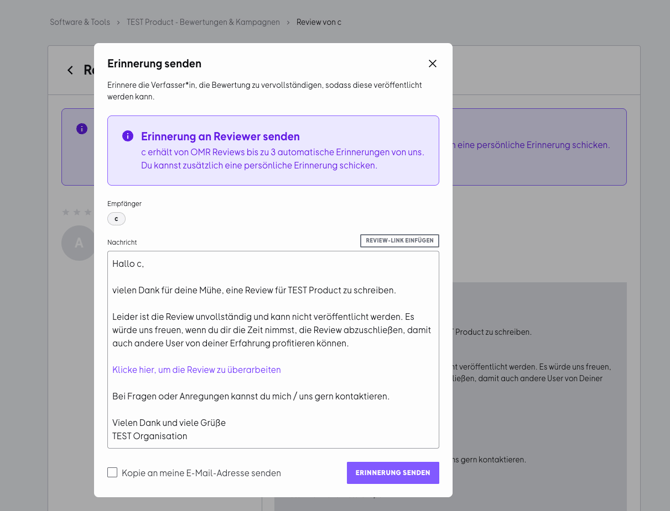Image resolution: width=670 pixels, height=511 pixels.
Task: Click the back arrow behind dialog
Action: [x=70, y=70]
